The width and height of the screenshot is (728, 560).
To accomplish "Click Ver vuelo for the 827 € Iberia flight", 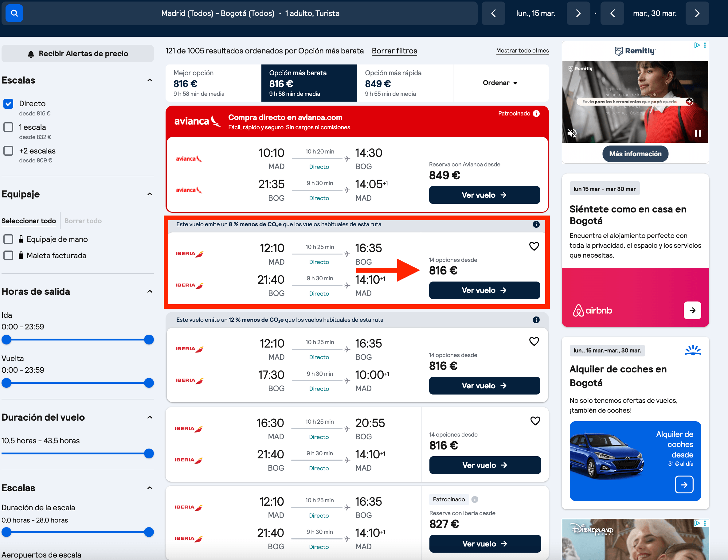I will pyautogui.click(x=485, y=544).
